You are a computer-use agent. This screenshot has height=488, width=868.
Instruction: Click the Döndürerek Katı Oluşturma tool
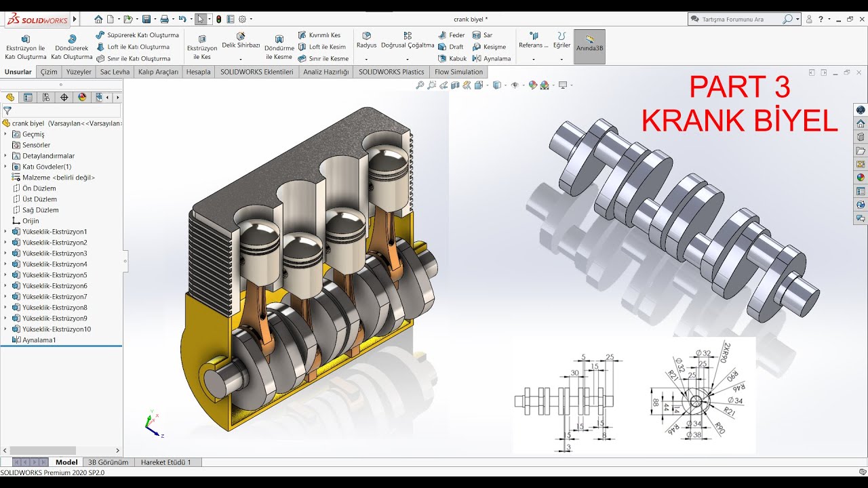click(72, 47)
